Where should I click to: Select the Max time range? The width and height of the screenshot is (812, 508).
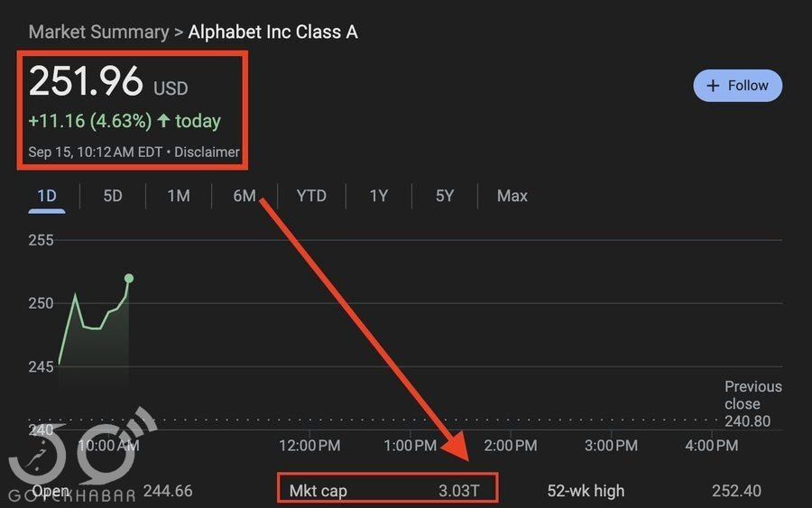coord(512,196)
